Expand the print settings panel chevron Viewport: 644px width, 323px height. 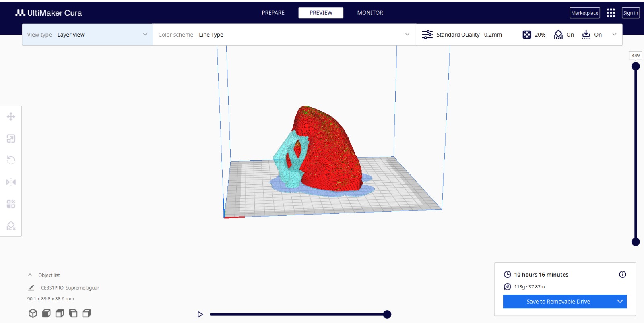(x=614, y=35)
